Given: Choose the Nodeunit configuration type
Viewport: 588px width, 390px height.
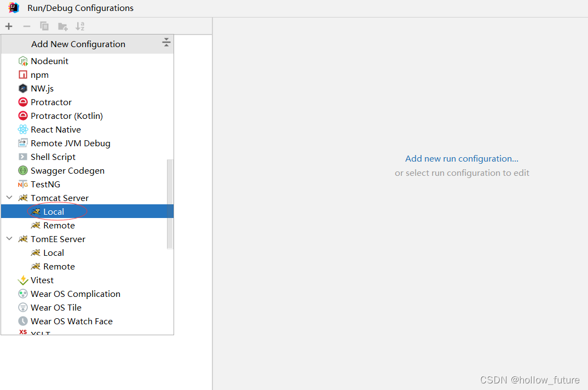Looking at the screenshot, I should click(88, 61).
